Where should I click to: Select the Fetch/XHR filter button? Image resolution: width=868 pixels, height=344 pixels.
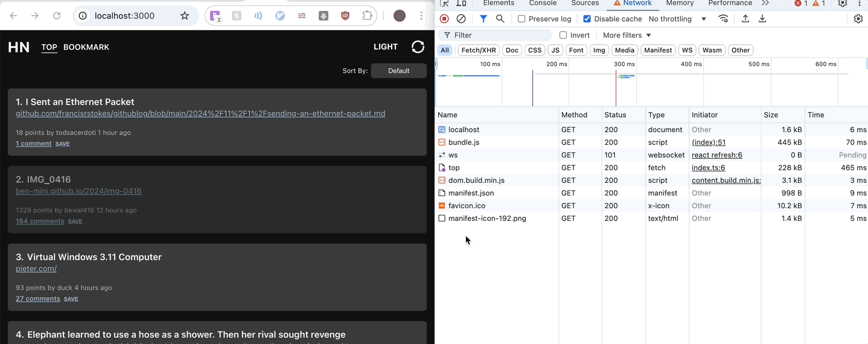coord(479,50)
